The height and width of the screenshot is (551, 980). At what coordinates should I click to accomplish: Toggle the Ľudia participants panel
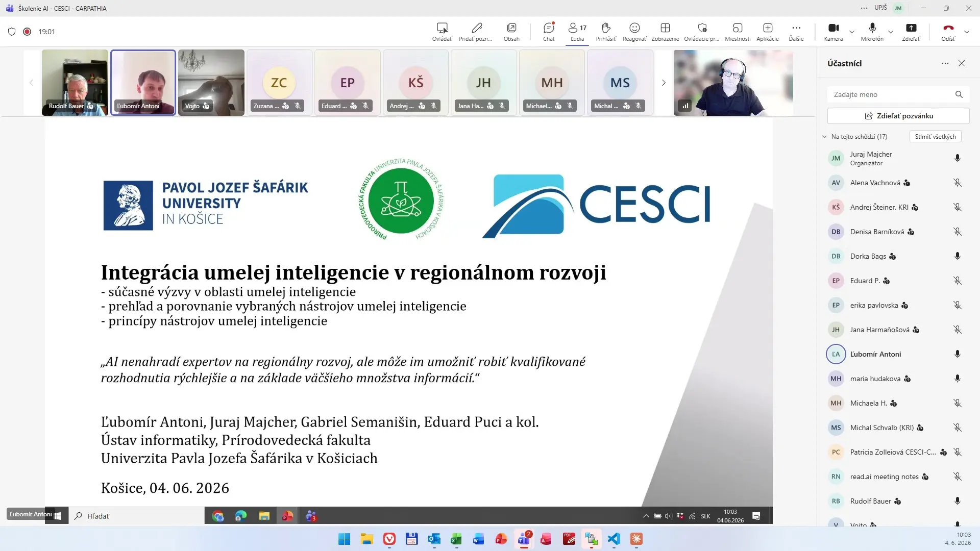coord(577,32)
